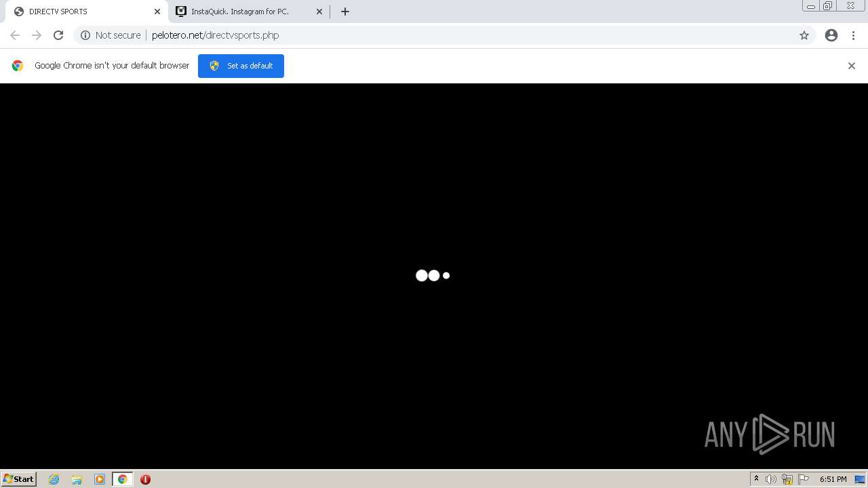Open the Chrome profile avatar menu

831,35
